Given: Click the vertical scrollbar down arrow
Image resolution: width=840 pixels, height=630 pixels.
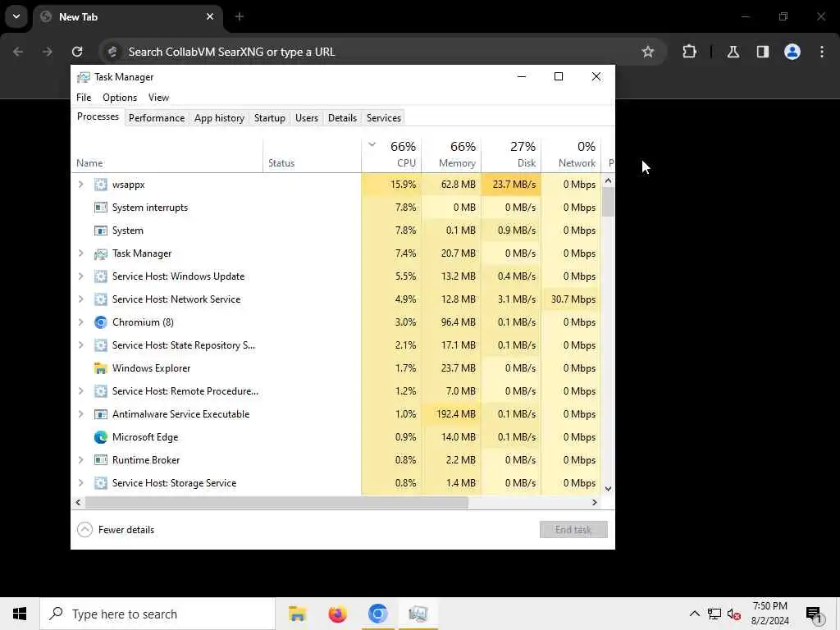Looking at the screenshot, I should 608,489.
